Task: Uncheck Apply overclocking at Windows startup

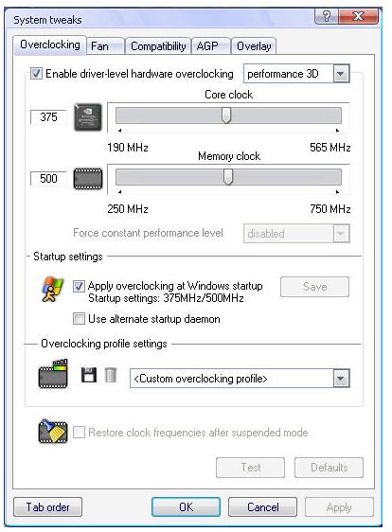Action: 79,286
